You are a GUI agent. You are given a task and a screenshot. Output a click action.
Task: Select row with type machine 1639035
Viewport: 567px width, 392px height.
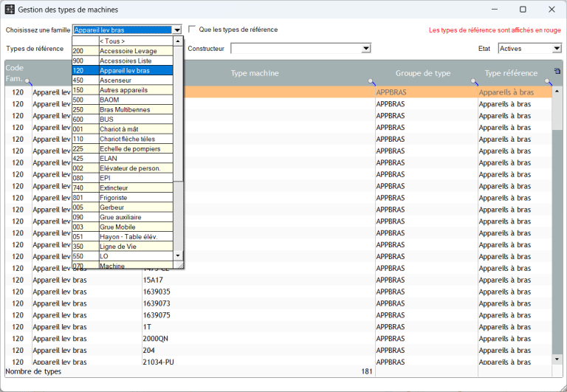(x=278, y=292)
